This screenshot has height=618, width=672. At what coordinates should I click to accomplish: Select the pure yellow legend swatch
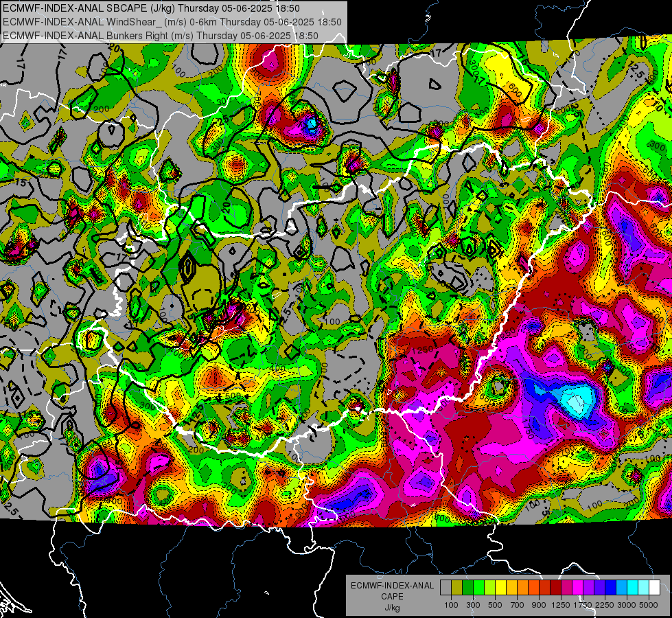500,587
